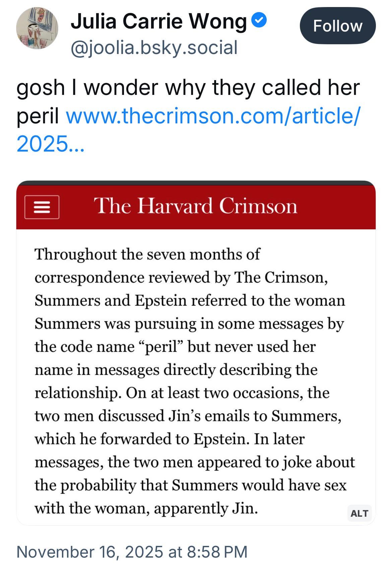Tap the blue verified checkmark badge
Viewport: 392px width, 569px height.
[x=259, y=20]
